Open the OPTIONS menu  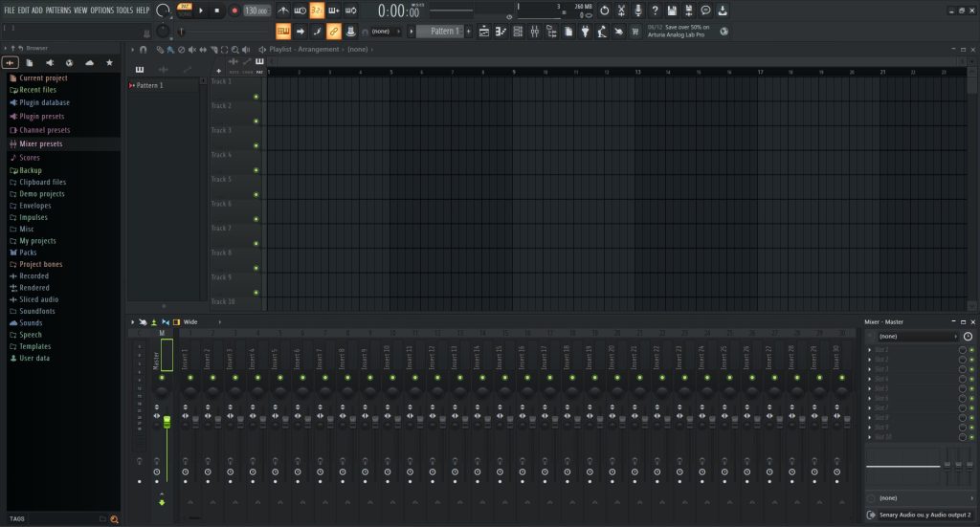101,10
